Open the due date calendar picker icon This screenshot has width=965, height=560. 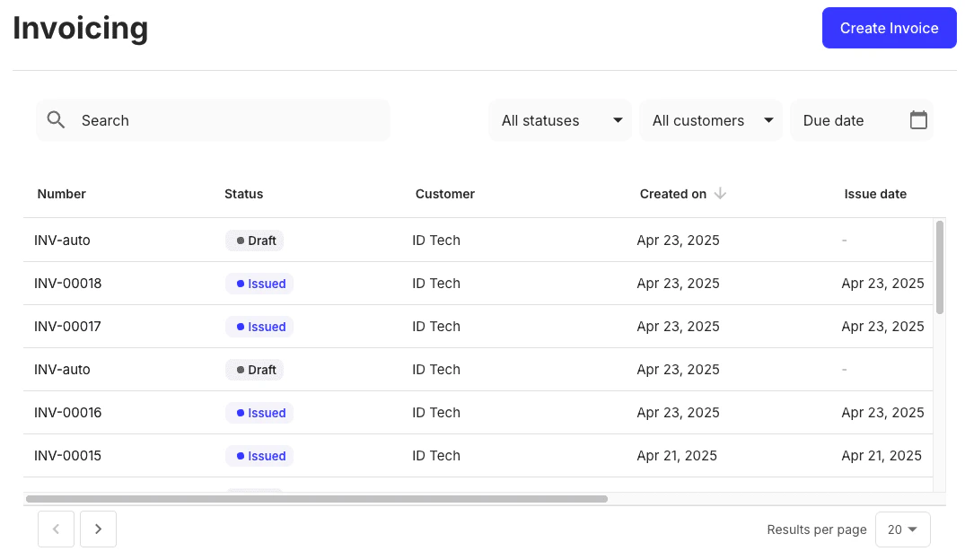coord(918,119)
